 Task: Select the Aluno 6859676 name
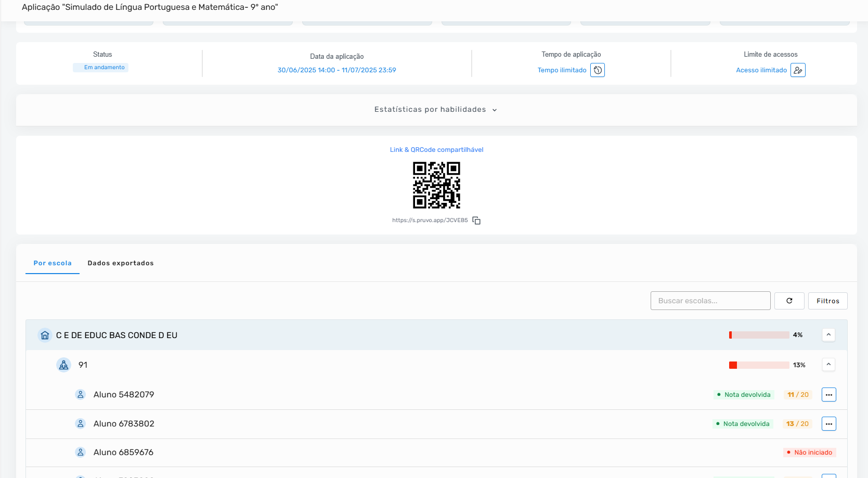[x=123, y=453]
